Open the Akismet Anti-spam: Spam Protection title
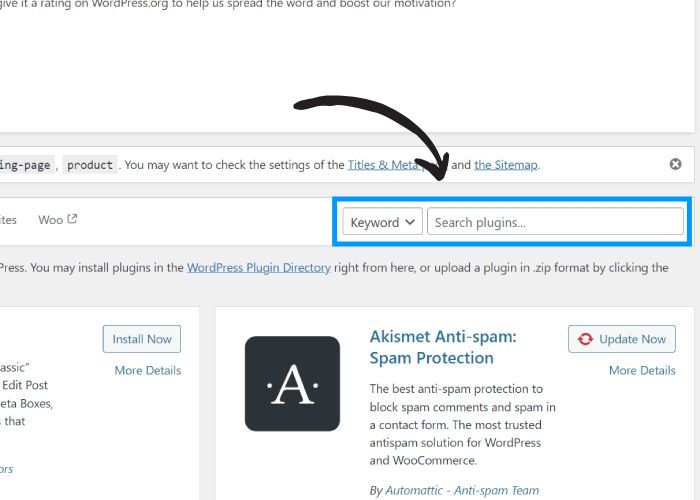Screen dimensions: 700x500 tap(444, 347)
